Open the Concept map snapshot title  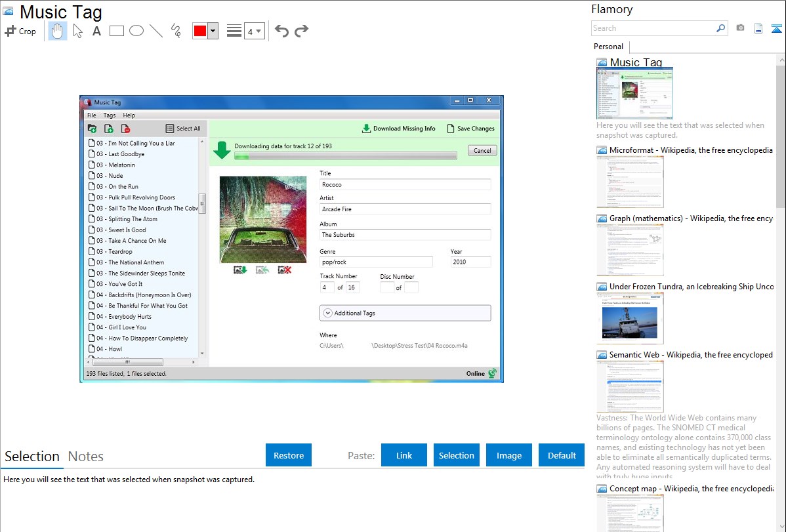(x=691, y=488)
